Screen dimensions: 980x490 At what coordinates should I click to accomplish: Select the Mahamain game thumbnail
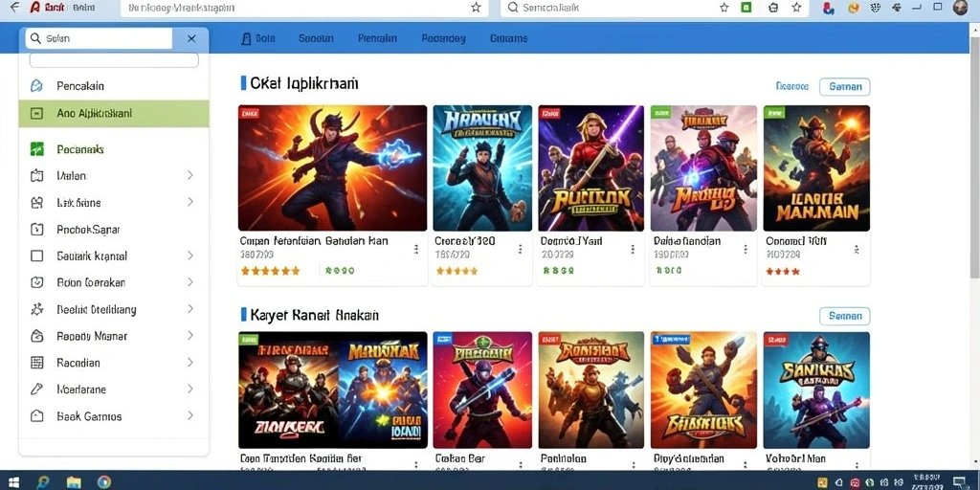click(816, 168)
